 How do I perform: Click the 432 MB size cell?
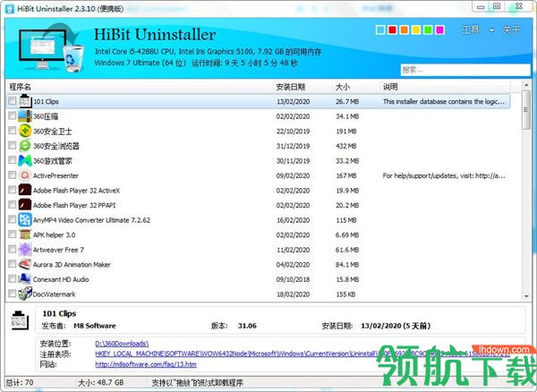[x=346, y=146]
